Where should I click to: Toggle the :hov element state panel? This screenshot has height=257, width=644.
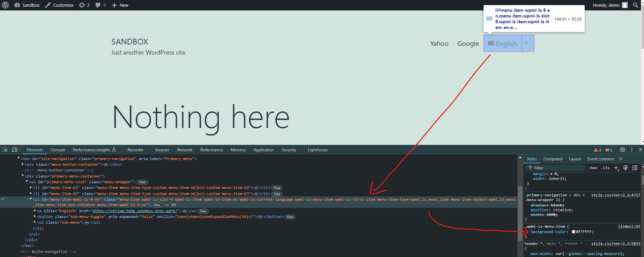click(x=593, y=168)
